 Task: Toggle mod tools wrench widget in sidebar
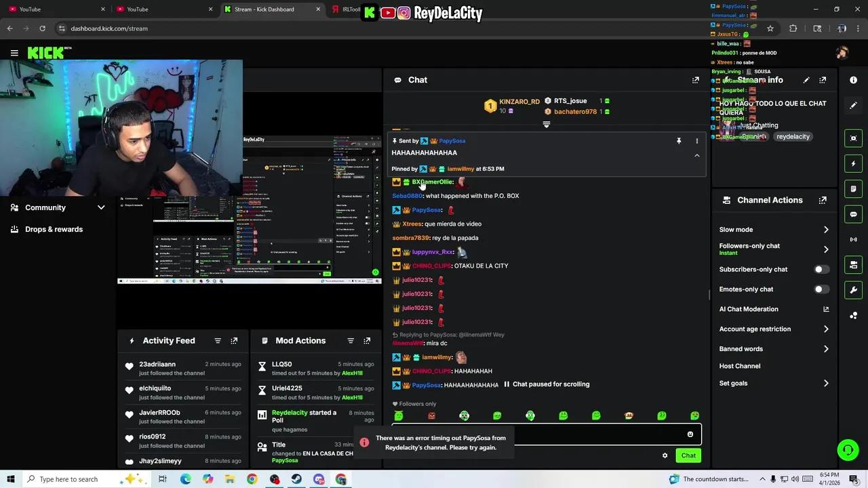(x=853, y=290)
